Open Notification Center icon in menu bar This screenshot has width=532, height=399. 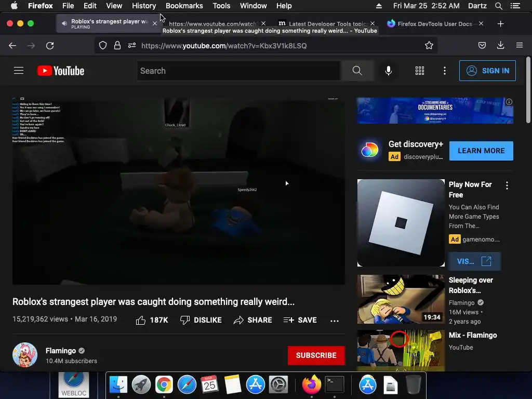515,6
